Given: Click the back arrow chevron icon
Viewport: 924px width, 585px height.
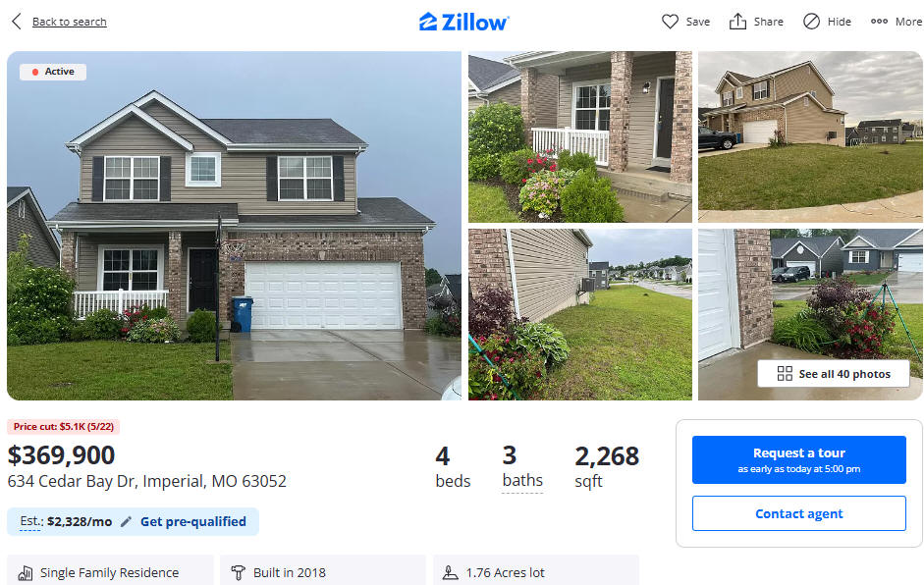Looking at the screenshot, I should tap(17, 22).
